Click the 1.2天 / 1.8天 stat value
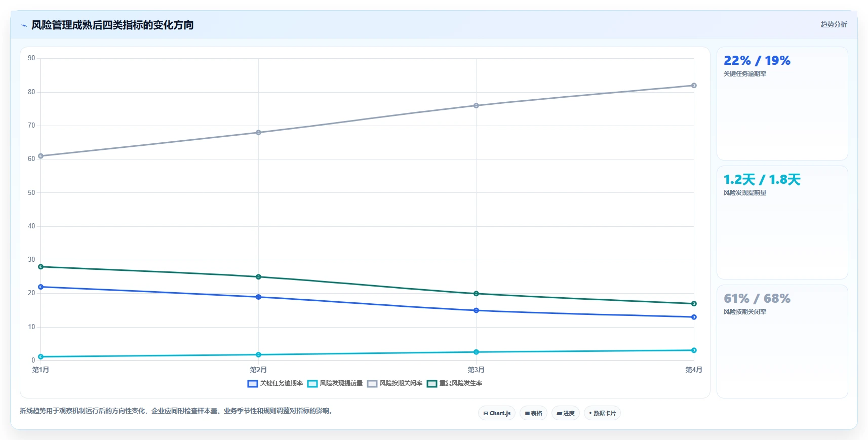Viewport: 868px width, 440px height. [762, 180]
